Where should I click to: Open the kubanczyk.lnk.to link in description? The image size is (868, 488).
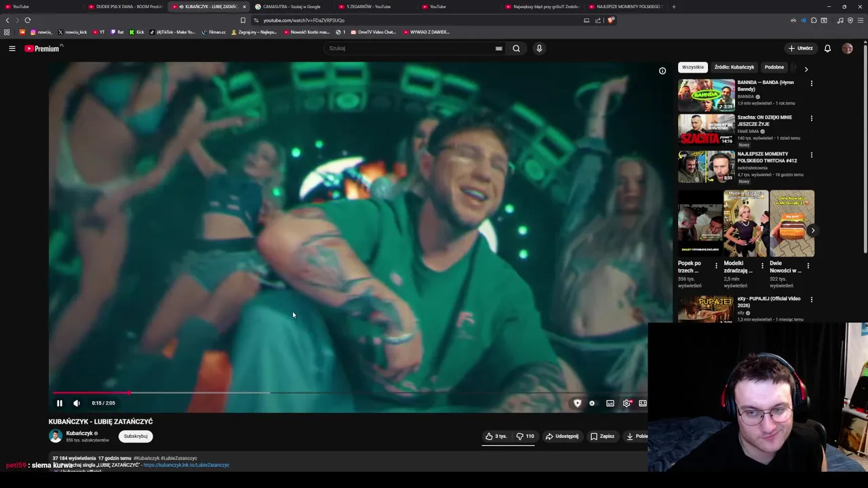[186, 465]
